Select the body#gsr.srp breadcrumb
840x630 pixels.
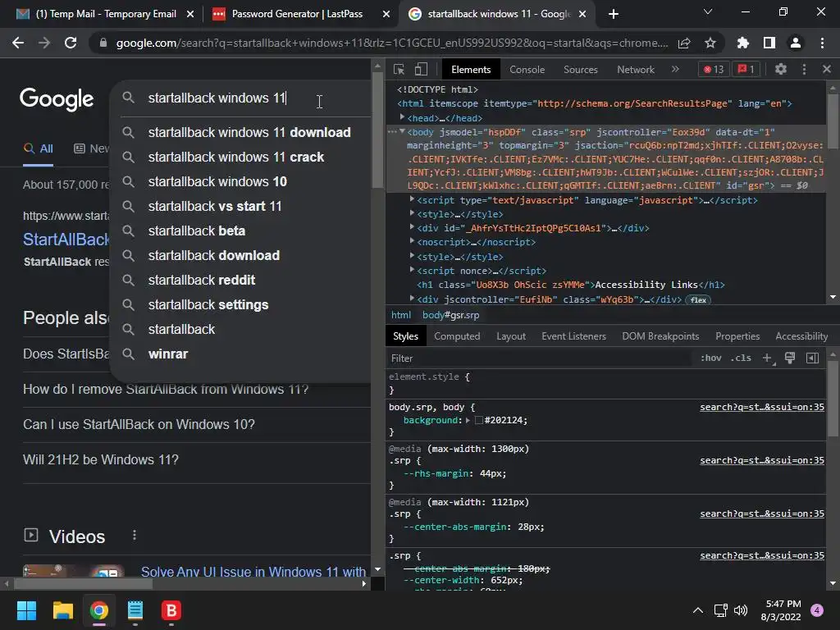click(x=450, y=315)
